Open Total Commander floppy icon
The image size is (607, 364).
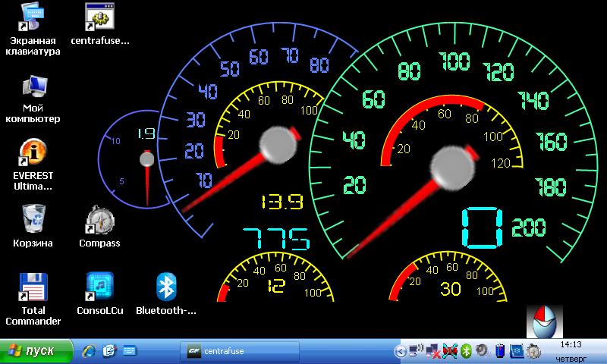point(33,287)
